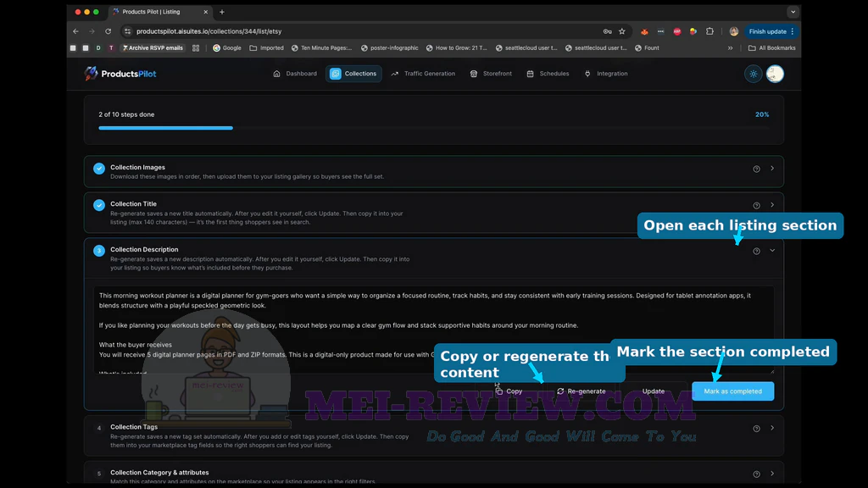This screenshot has height=488, width=868.
Task: Open Ten Minute Pages bookmark
Action: (321, 48)
